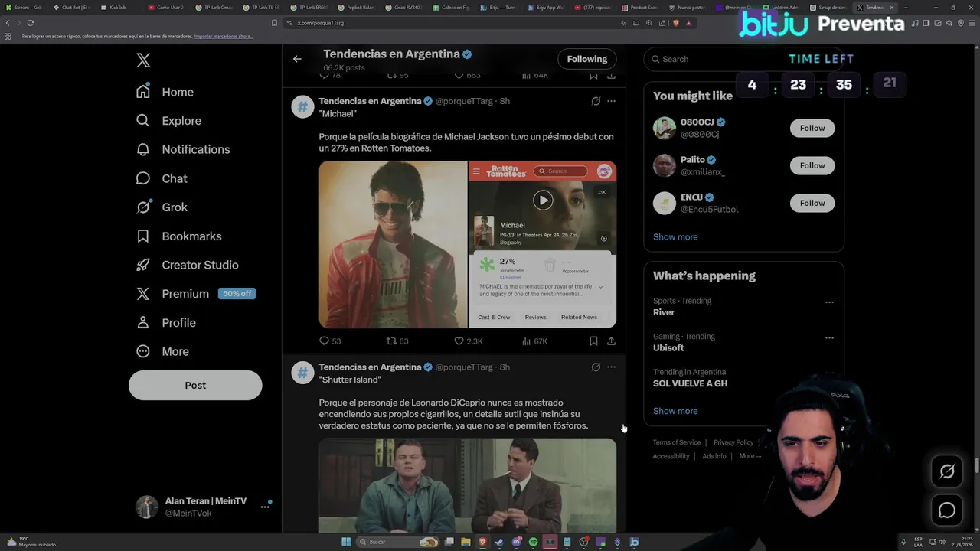The width and height of the screenshot is (980, 551).
Task: Share the Michael Jackson post
Action: (x=611, y=341)
